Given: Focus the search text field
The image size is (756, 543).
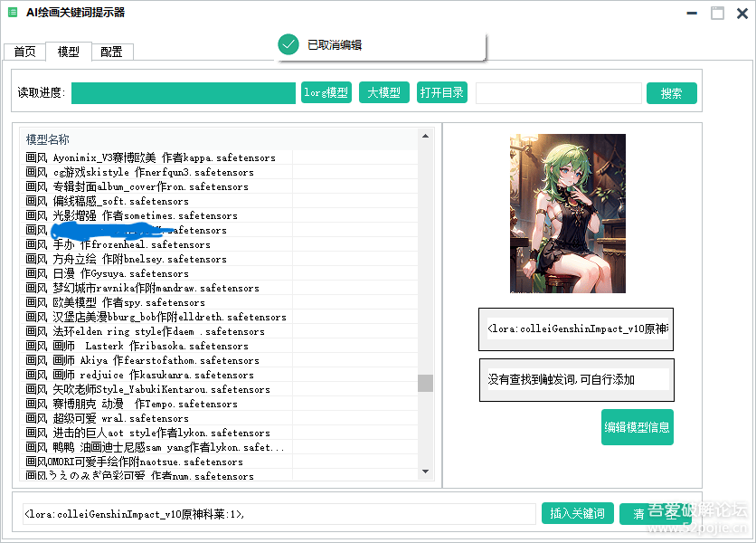Looking at the screenshot, I should coord(559,93).
